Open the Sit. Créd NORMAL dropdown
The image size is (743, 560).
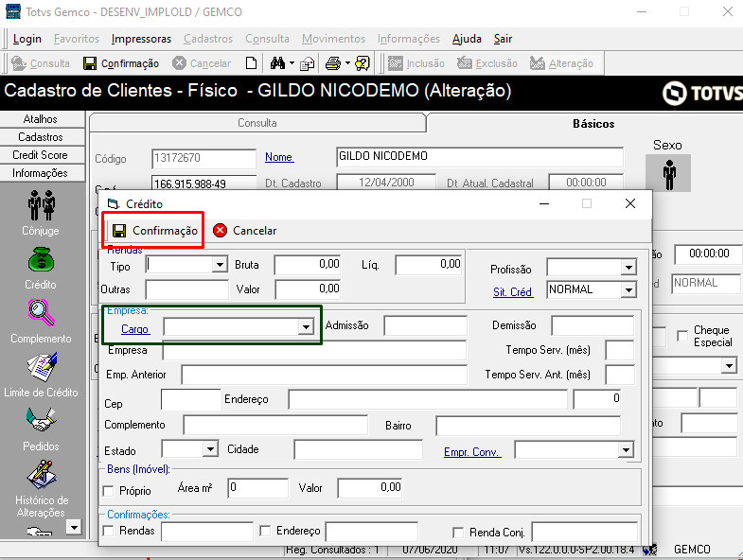(x=628, y=289)
